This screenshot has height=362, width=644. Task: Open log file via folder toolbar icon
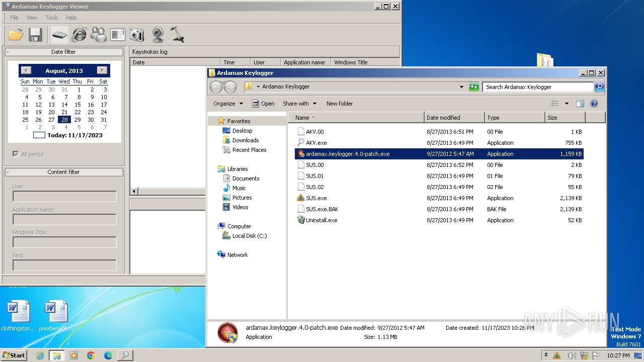coord(16,35)
